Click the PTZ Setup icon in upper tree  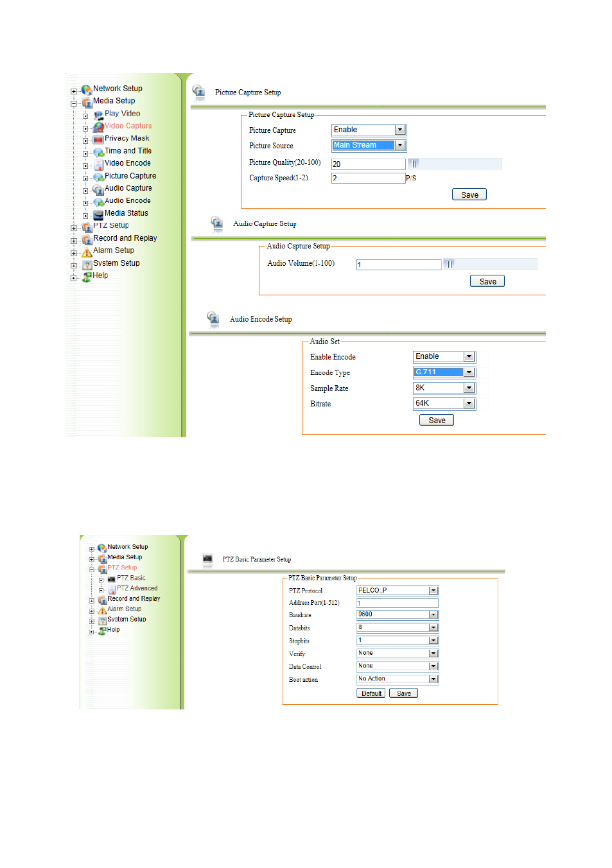(87, 227)
